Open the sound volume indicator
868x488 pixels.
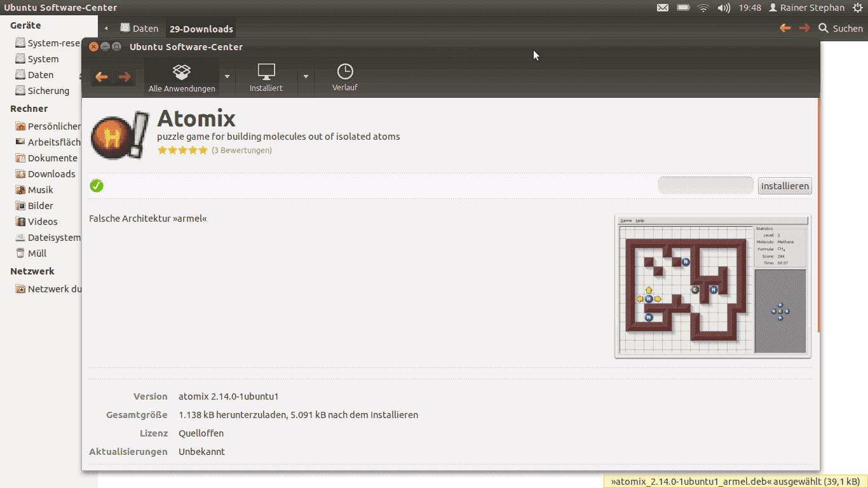click(x=724, y=8)
